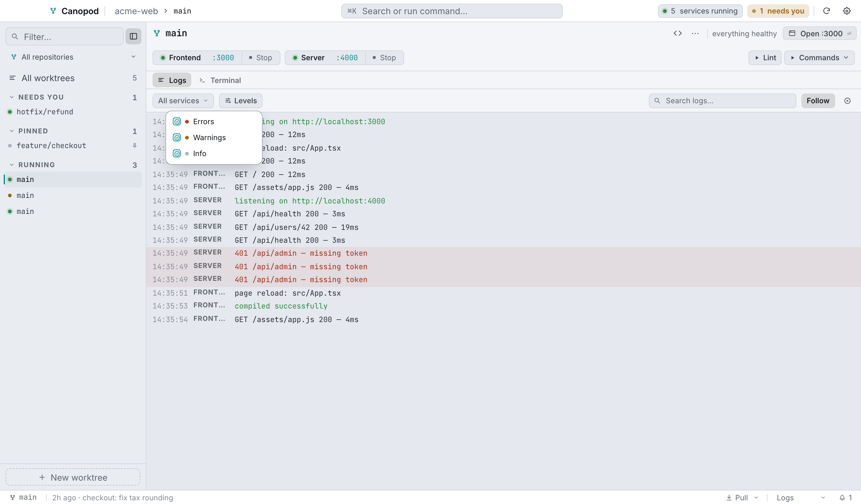Collapse the RUNNING section

tap(12, 165)
